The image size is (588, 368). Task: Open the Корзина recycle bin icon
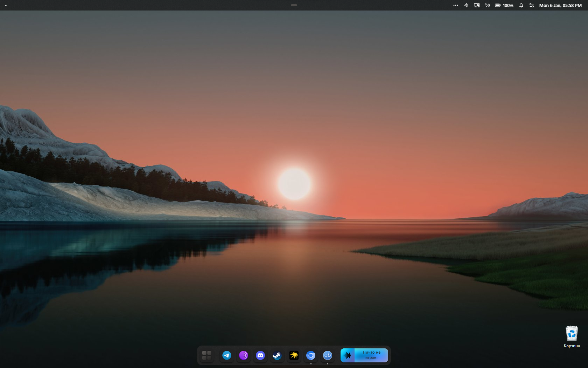point(572,334)
